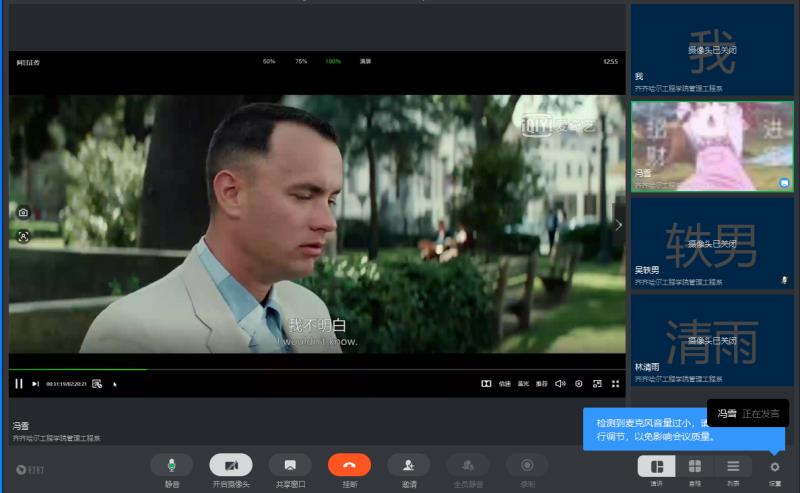Mute the movie player volume speaker icon
800x493 pixels.
click(x=560, y=383)
